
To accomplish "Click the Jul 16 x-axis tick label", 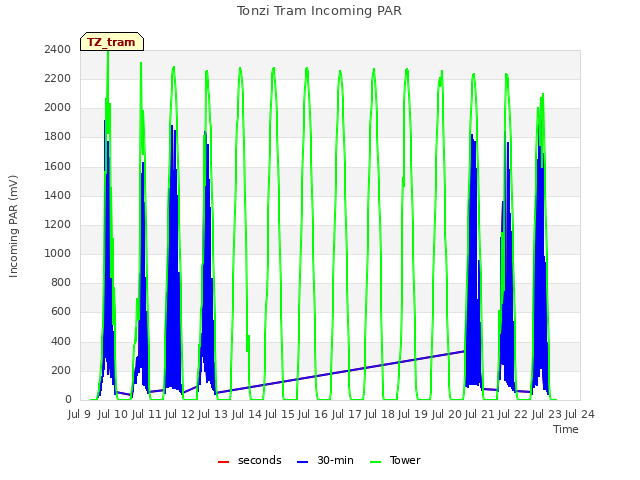I will click(x=313, y=415).
